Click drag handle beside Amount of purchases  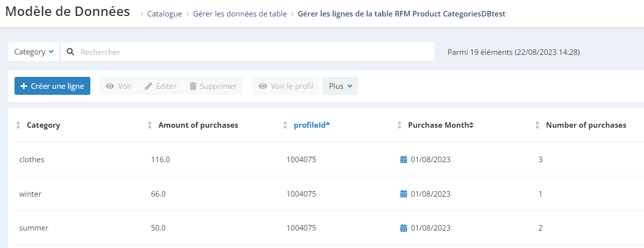pyautogui.click(x=150, y=125)
